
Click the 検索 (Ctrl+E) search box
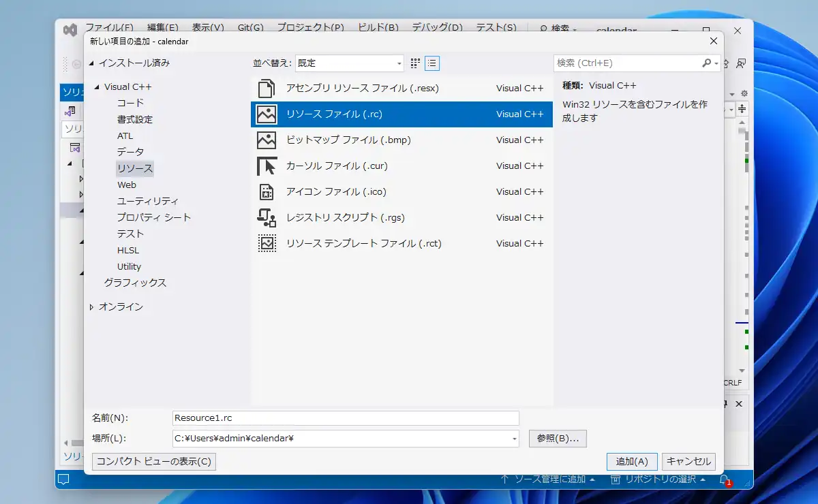[x=628, y=63]
